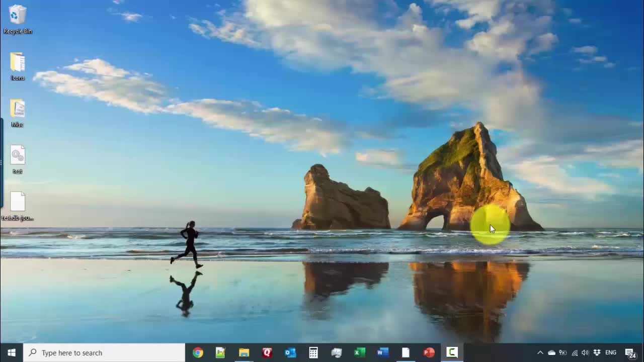Open Outlook from the taskbar
Image resolution: width=644 pixels, height=362 pixels.
(x=290, y=352)
